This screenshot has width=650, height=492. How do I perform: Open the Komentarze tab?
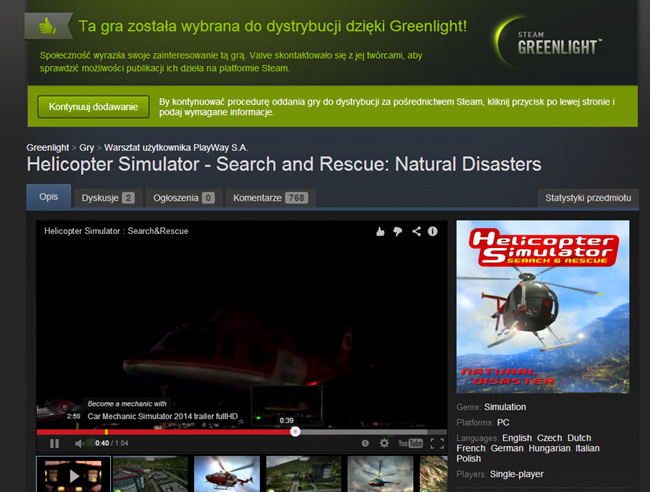pyautogui.click(x=269, y=197)
